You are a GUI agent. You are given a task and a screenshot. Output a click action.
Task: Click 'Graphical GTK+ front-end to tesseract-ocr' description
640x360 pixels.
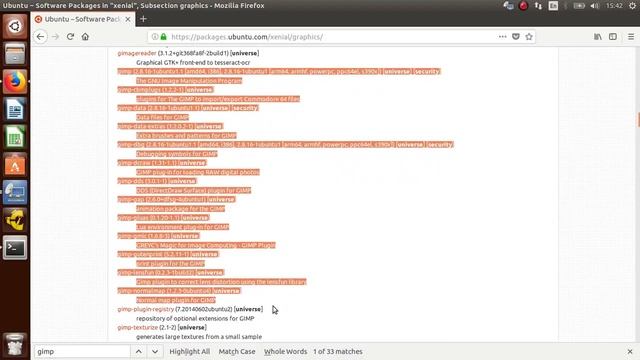[193, 62]
